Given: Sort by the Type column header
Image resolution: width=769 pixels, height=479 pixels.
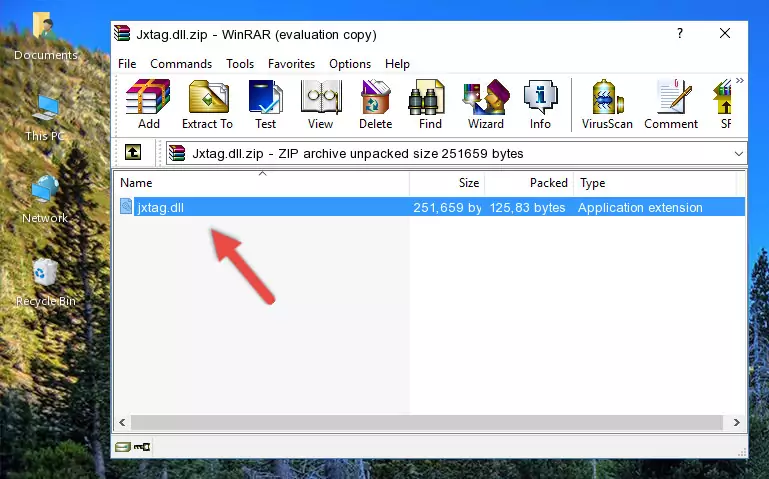Looking at the screenshot, I should tap(655, 183).
